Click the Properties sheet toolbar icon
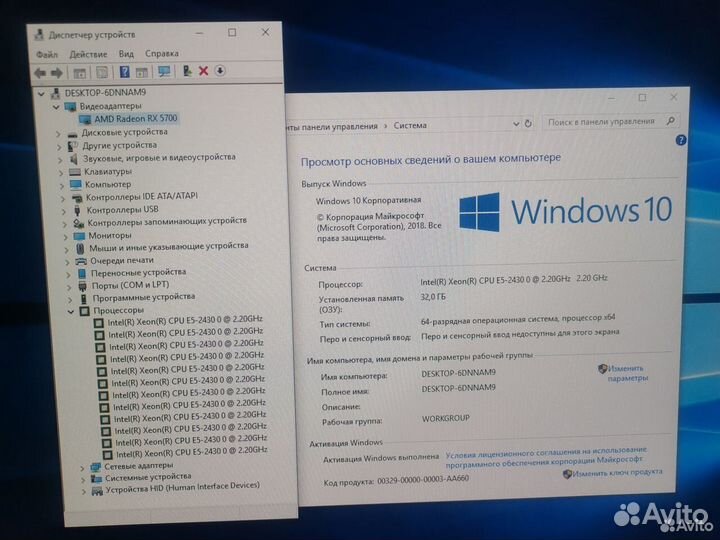This screenshot has width=720, height=540. (102, 72)
